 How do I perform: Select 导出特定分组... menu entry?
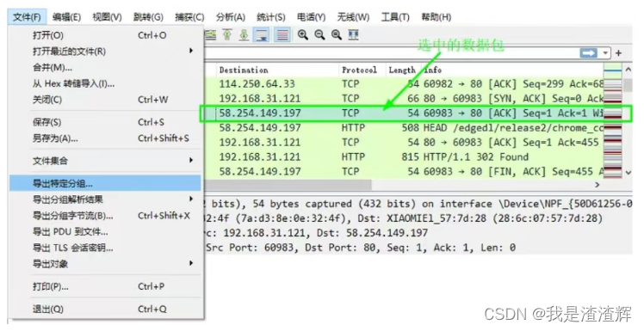pos(106,183)
